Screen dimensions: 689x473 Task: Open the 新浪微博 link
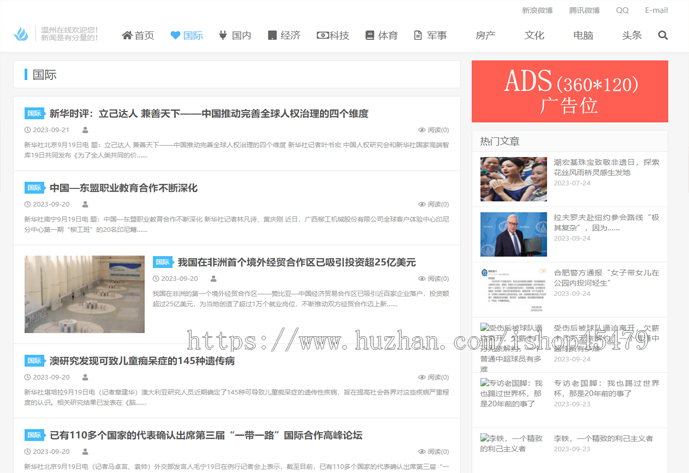pos(537,10)
